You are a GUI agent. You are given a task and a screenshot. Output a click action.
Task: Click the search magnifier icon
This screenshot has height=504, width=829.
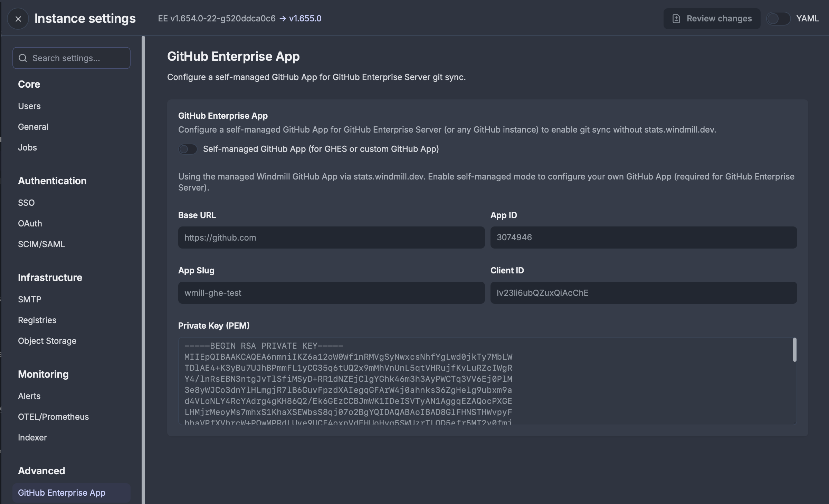[x=23, y=58]
